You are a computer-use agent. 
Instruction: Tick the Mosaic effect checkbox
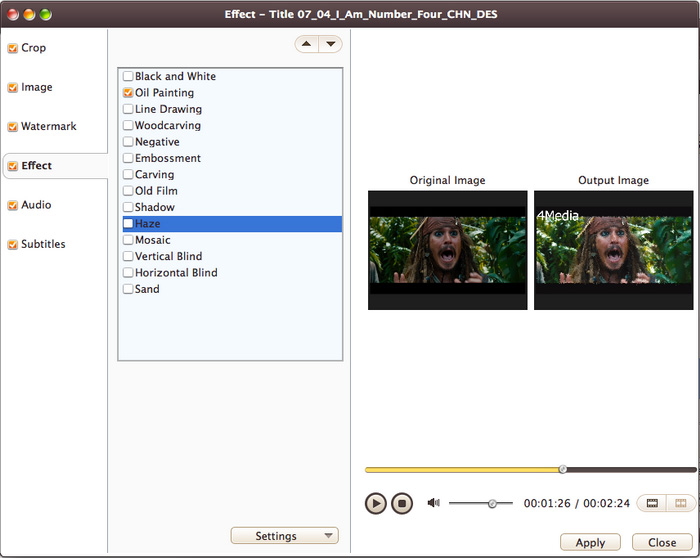(128, 240)
